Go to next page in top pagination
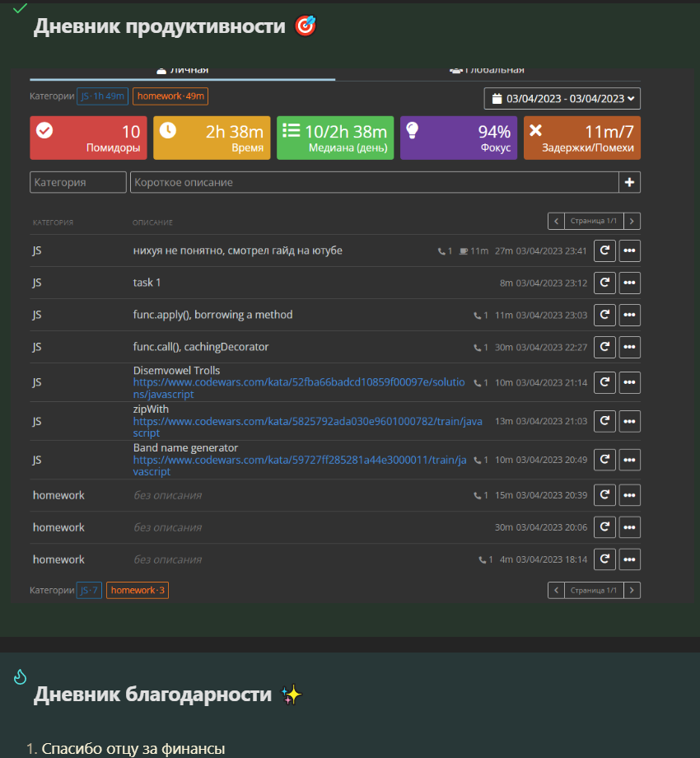The width and height of the screenshot is (700, 758). (632, 221)
